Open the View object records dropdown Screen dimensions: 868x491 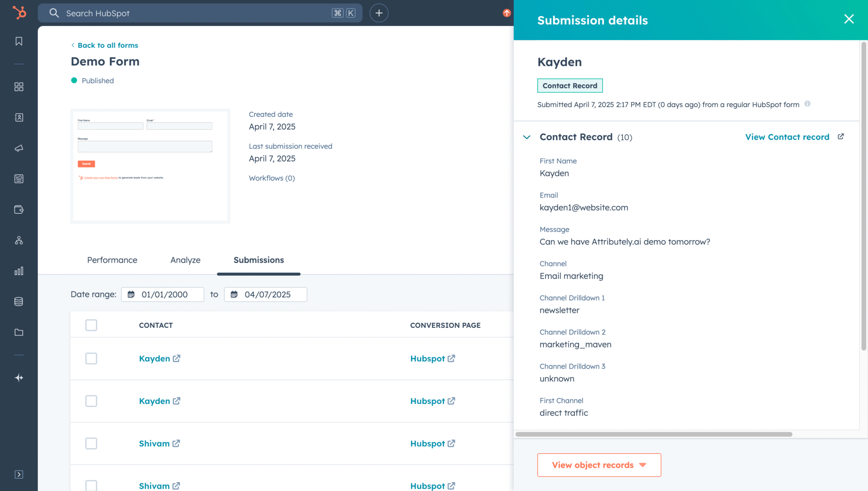(x=598, y=465)
